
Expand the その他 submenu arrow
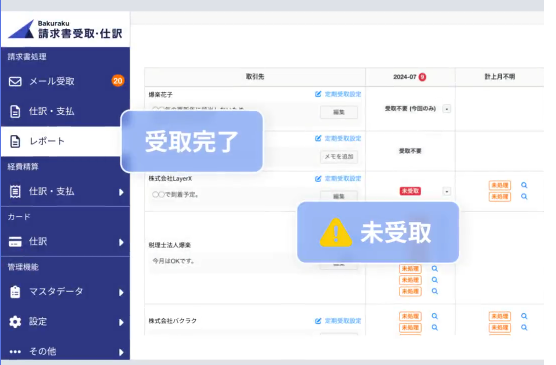[x=121, y=352]
